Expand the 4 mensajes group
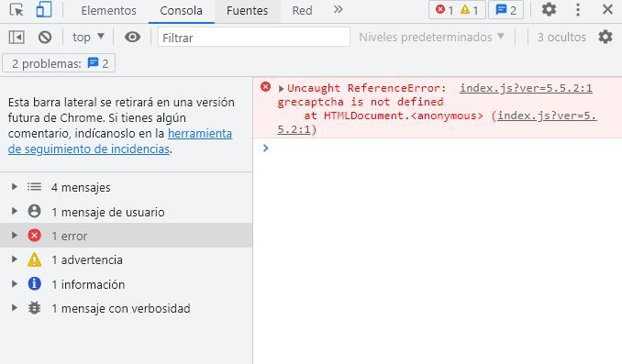622x364 pixels. 15,187
